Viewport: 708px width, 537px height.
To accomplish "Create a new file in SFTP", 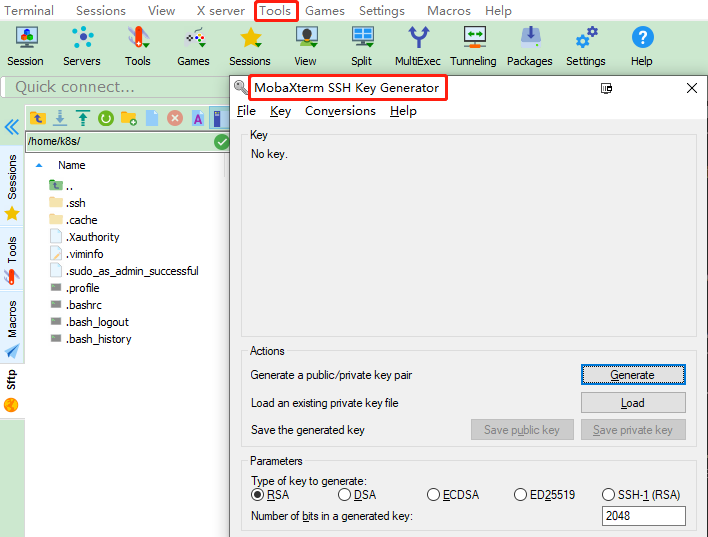I will 152,118.
